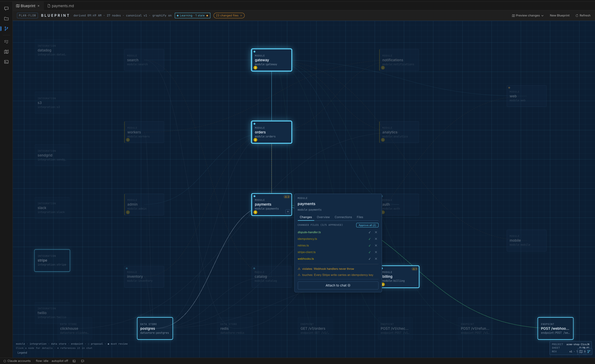This screenshot has width=595, height=364.
Task: Select the POST /webhoo... endpoint node
Action: (555, 328)
